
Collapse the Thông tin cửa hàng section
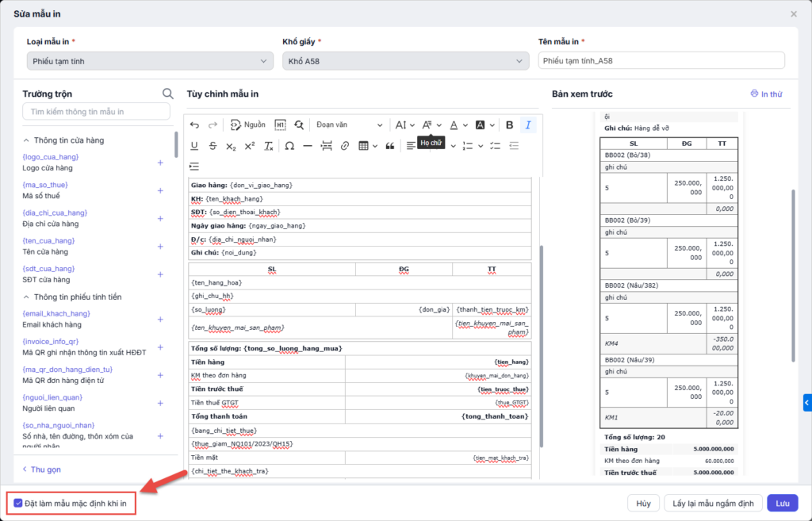point(26,140)
